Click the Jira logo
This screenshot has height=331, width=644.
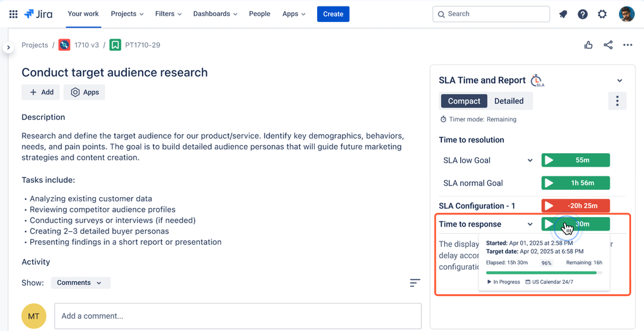coord(38,14)
